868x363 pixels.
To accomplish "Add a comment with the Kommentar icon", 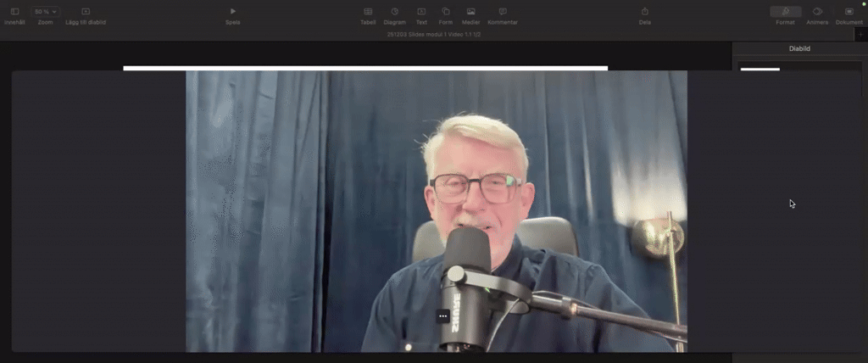I will (x=503, y=12).
